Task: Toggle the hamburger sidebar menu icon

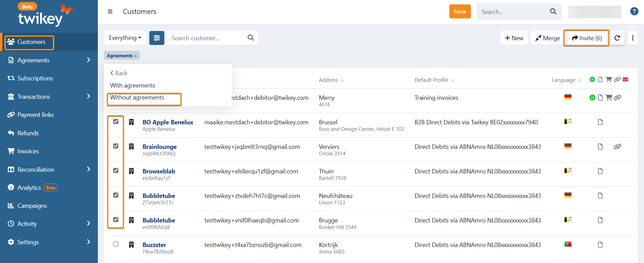Action: (x=110, y=12)
